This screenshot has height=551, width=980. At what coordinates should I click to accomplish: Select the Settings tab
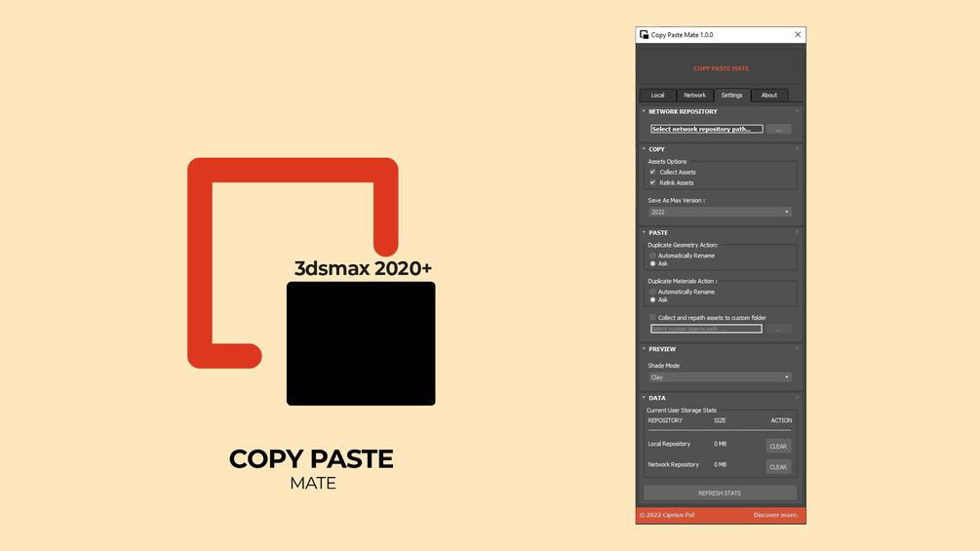(732, 95)
